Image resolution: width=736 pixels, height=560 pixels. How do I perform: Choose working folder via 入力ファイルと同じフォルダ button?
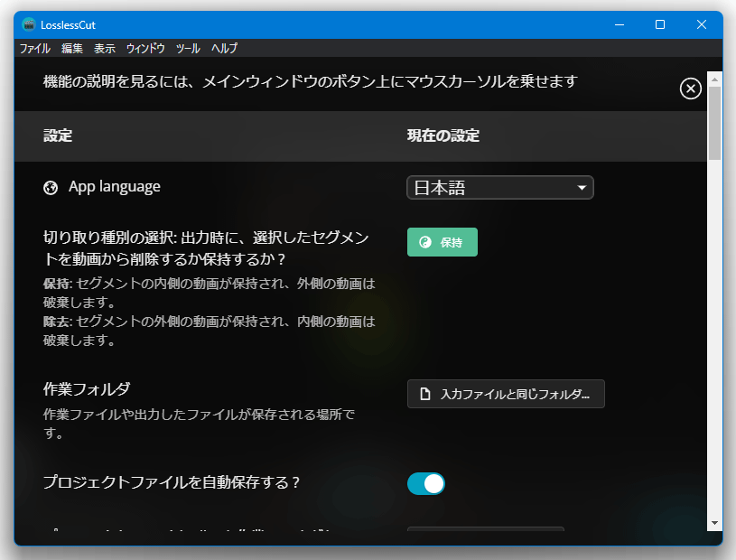506,394
